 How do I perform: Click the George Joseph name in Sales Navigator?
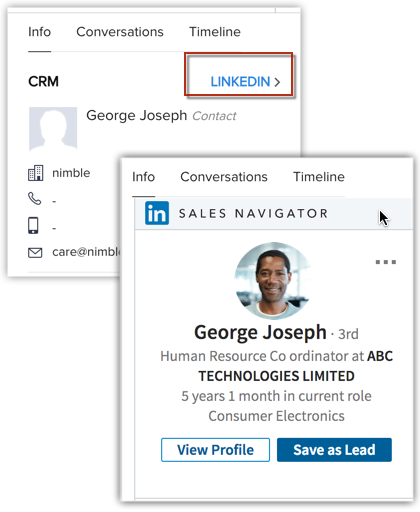pos(260,333)
